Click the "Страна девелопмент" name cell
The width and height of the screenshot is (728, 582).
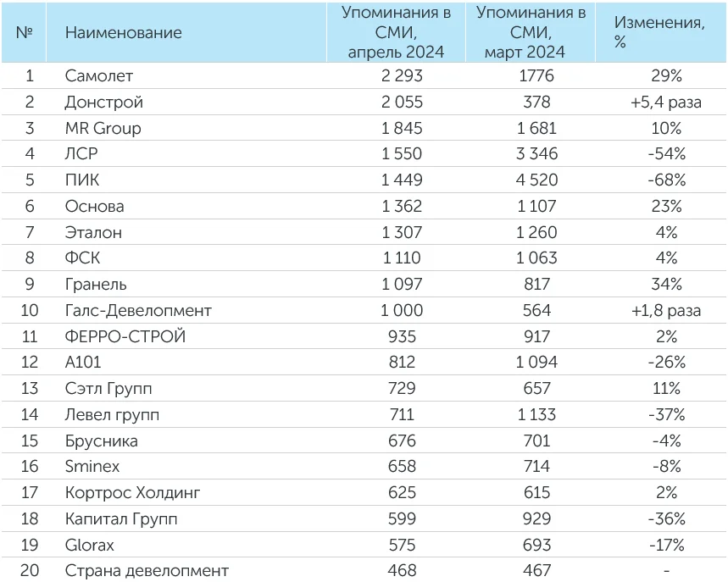147,571
